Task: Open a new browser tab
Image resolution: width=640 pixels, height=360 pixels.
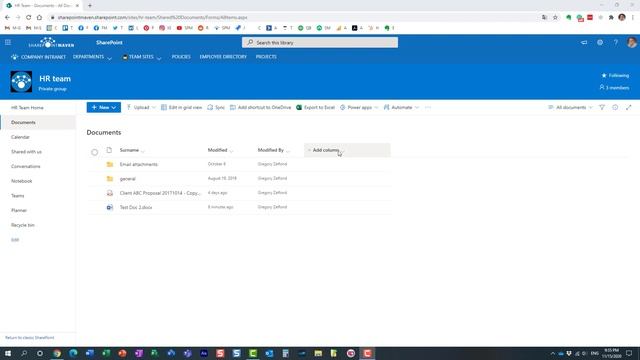Action: [90, 6]
